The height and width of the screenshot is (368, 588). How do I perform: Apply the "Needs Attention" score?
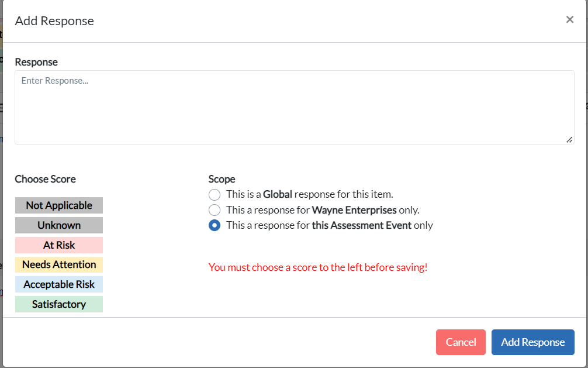coord(58,264)
